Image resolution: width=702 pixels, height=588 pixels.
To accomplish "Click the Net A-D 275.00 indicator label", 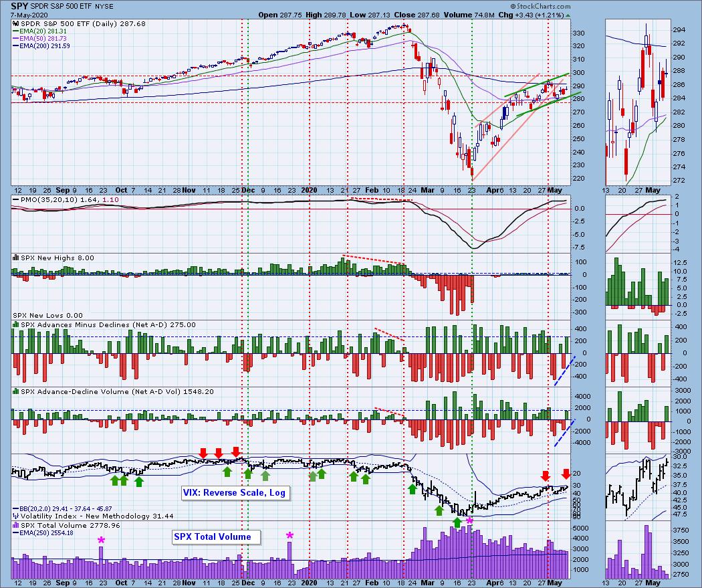I will [x=108, y=324].
